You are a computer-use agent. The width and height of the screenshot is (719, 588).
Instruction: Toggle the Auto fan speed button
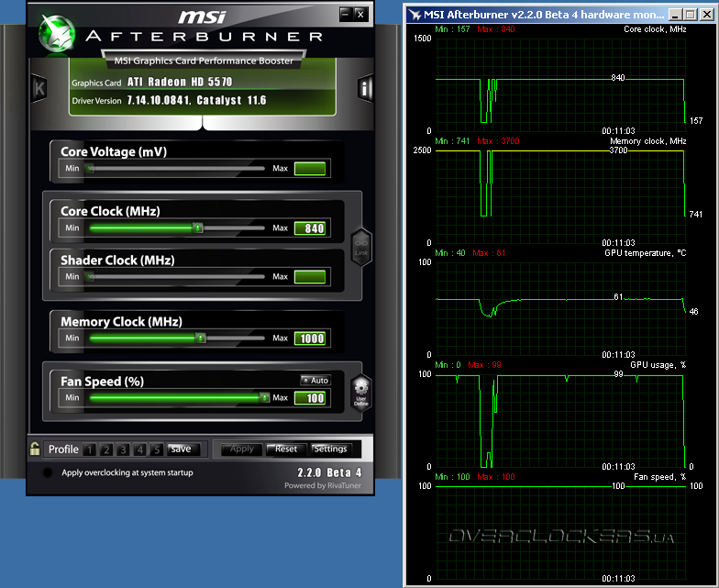point(315,380)
